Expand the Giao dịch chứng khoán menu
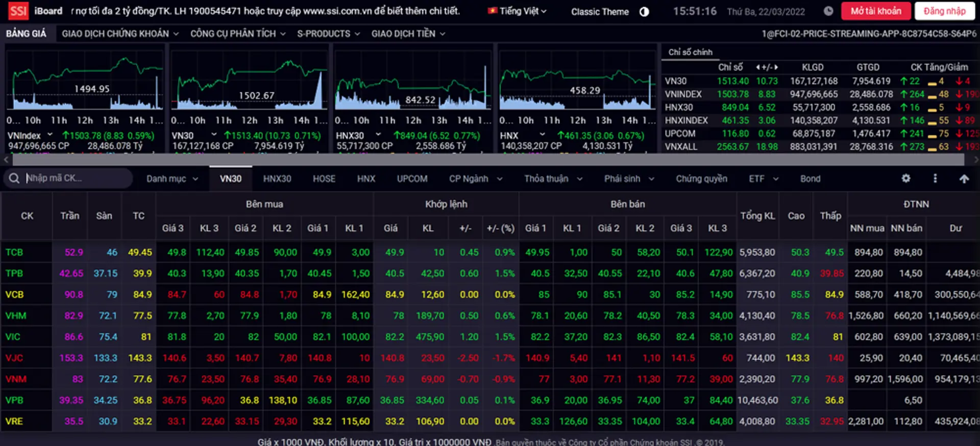This screenshot has width=980, height=446. [120, 34]
